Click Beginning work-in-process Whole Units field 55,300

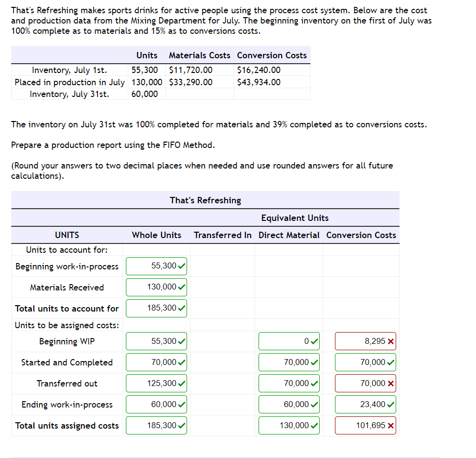pyautogui.click(x=156, y=266)
